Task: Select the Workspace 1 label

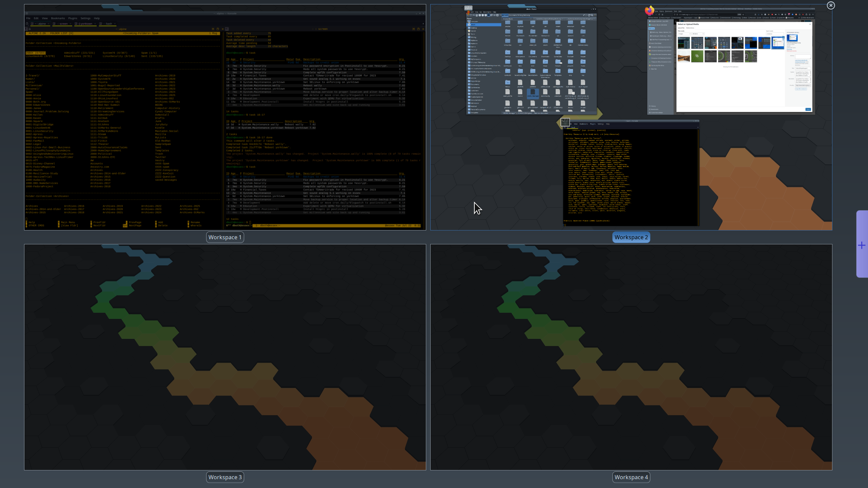Action: click(x=225, y=237)
